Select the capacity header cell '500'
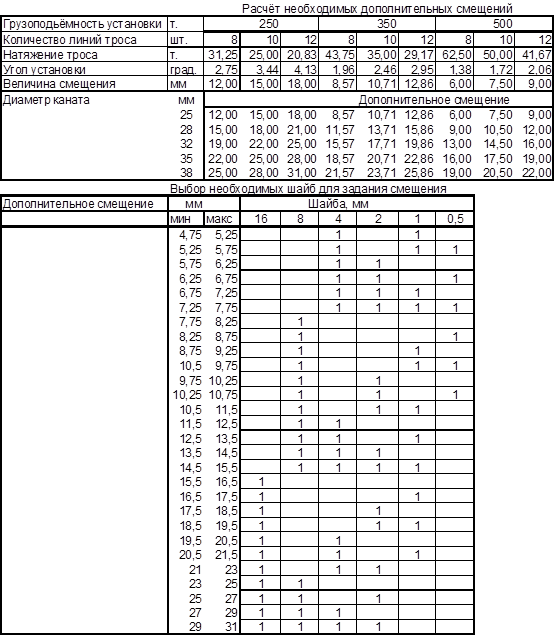This screenshot has width=554, height=635. point(503,23)
